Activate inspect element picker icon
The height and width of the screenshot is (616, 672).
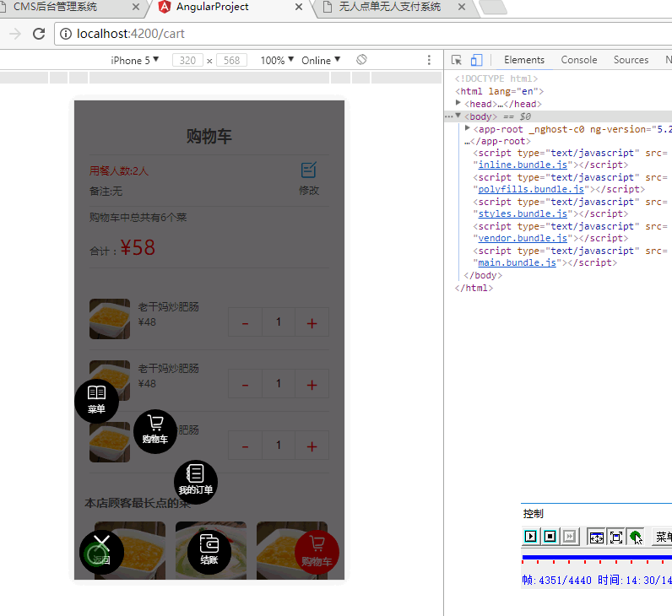[x=457, y=60]
